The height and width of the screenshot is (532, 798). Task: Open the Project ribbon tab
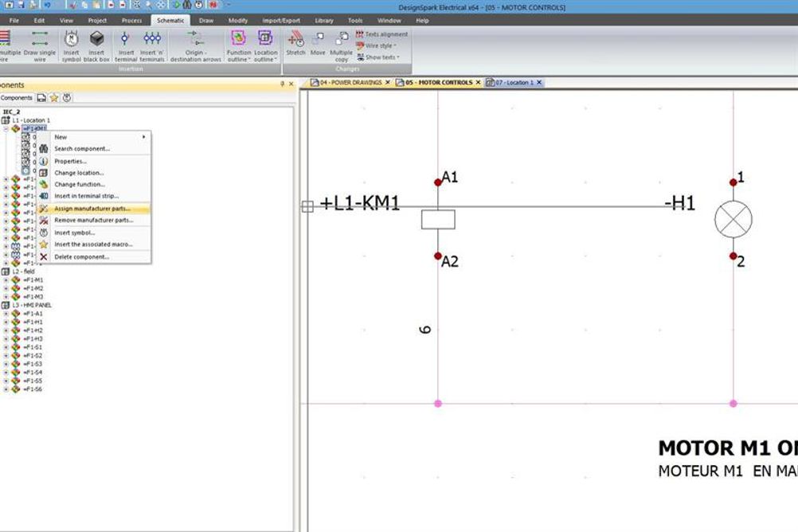(x=97, y=21)
